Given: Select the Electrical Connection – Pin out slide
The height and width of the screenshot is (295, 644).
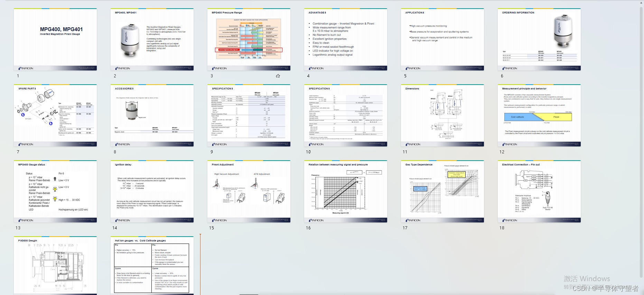Looking at the screenshot, I should pos(539,191).
